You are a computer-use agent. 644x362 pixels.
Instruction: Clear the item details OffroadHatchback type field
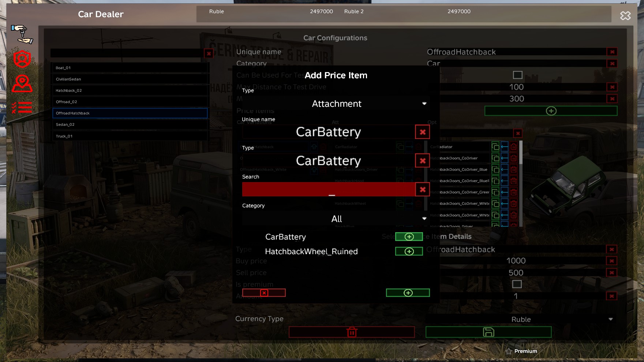pyautogui.click(x=611, y=249)
